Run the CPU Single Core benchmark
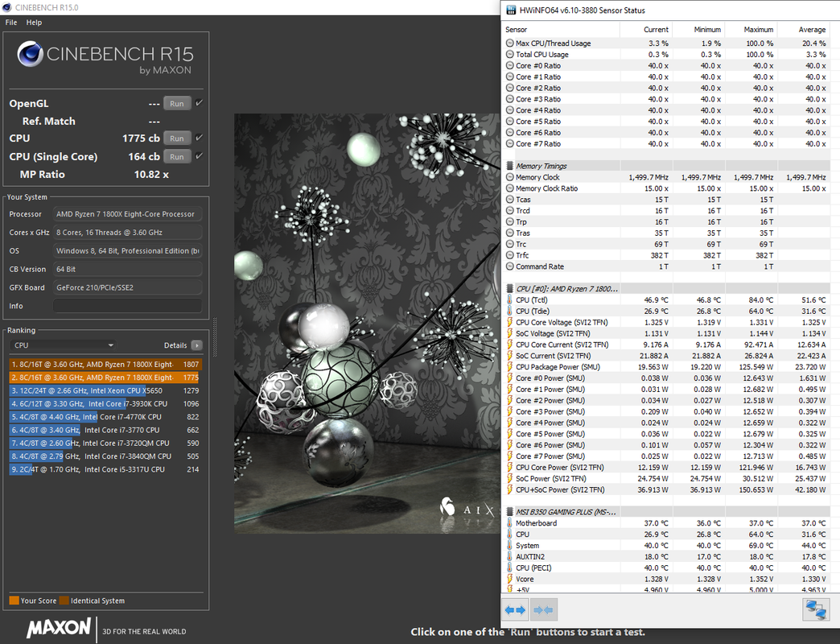840x644 pixels. 177,156
